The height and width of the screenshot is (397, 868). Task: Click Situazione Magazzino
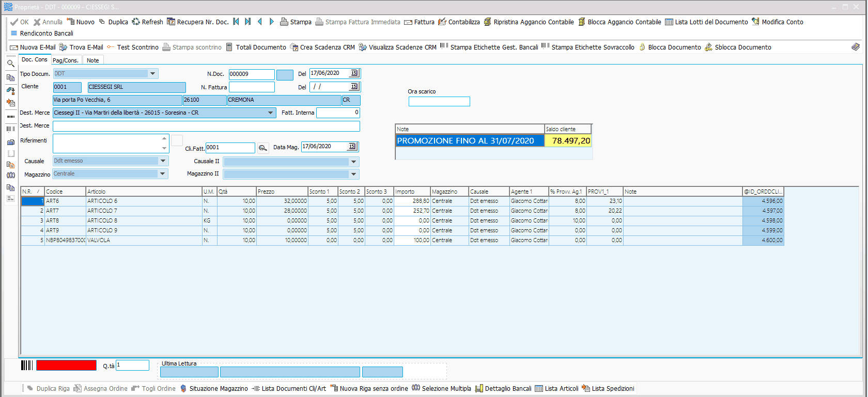pyautogui.click(x=214, y=389)
